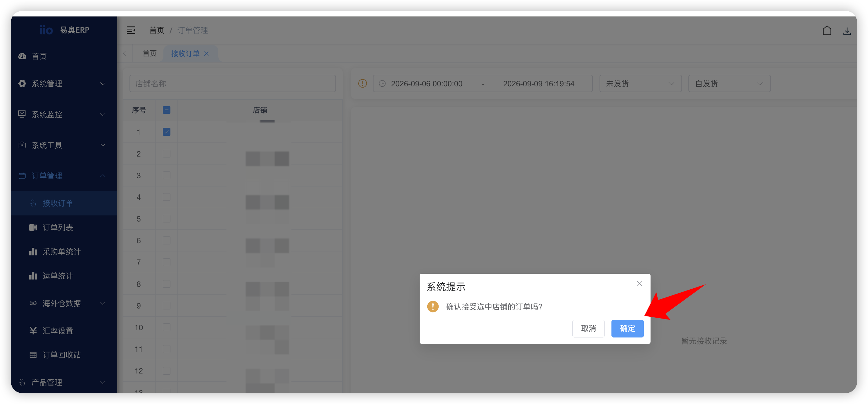Click the tab scroll left arrow
Viewport: 868px width, 404px height.
point(125,53)
